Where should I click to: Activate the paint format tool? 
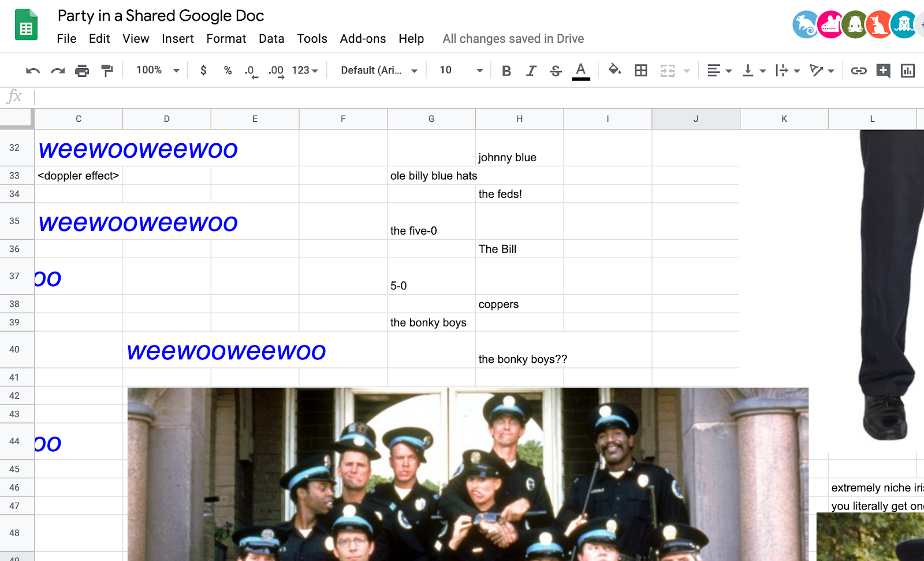click(x=107, y=70)
